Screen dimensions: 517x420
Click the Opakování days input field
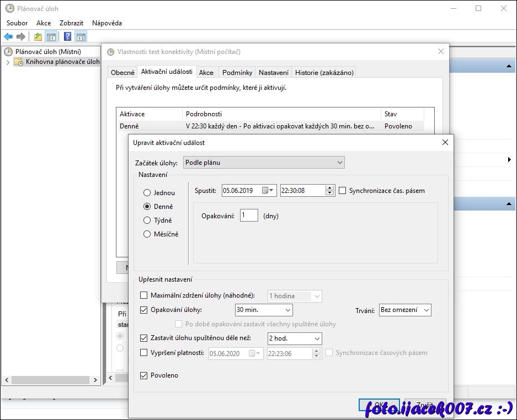pos(249,216)
